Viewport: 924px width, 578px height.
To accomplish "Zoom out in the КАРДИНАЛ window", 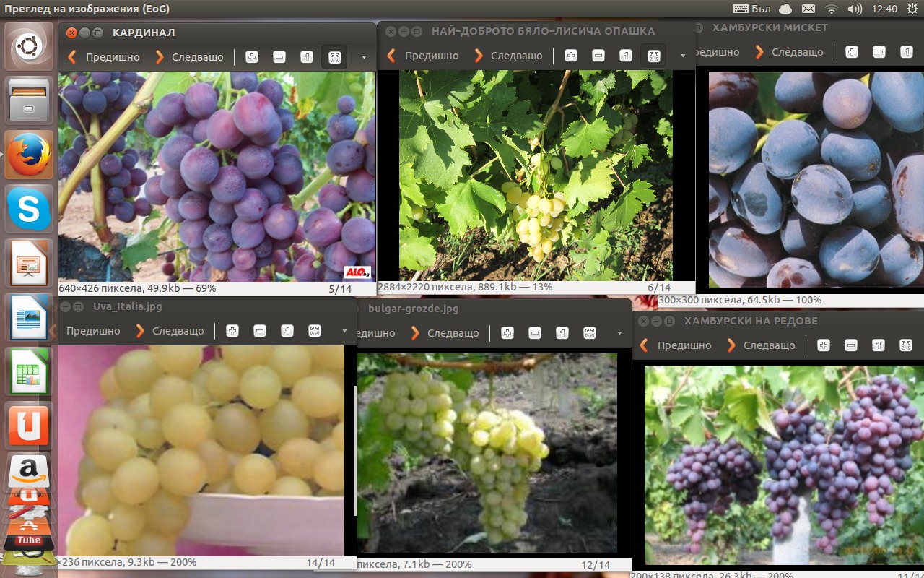I will click(279, 57).
